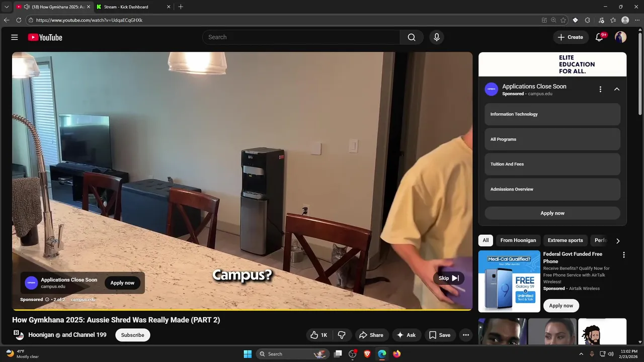644x362 pixels.
Task: Click the address bar URL
Action: tap(89, 20)
